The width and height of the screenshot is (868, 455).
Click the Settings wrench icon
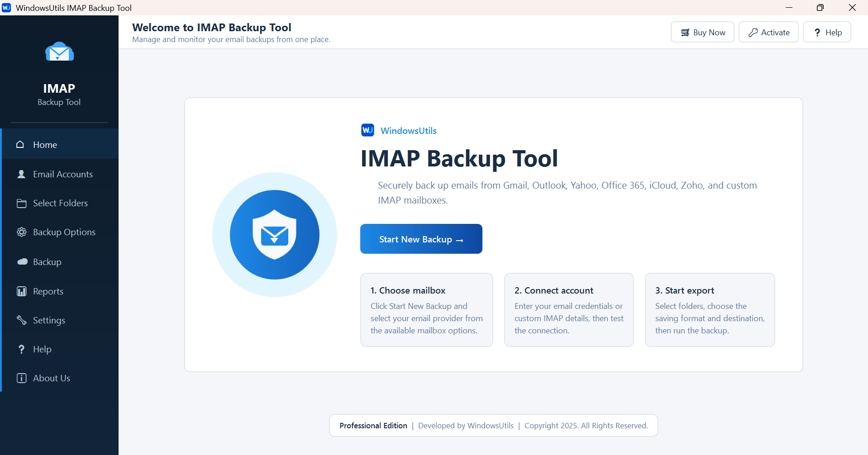coord(22,320)
